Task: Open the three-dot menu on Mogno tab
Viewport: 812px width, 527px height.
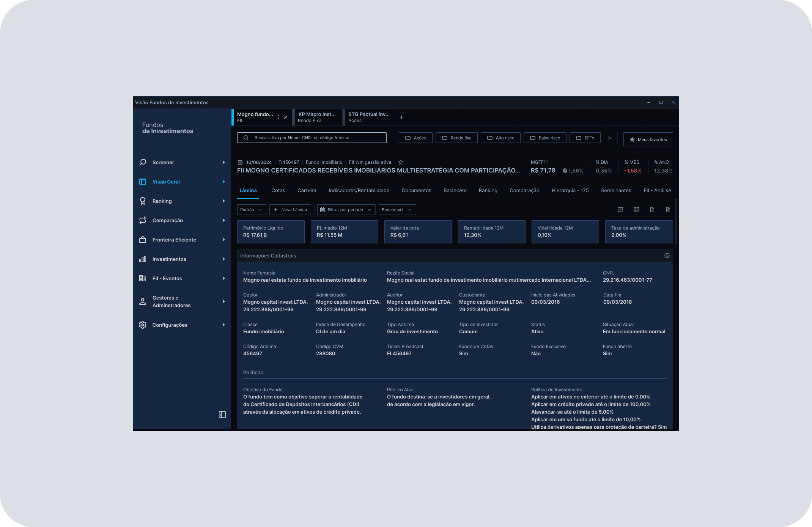Action: pyautogui.click(x=278, y=117)
